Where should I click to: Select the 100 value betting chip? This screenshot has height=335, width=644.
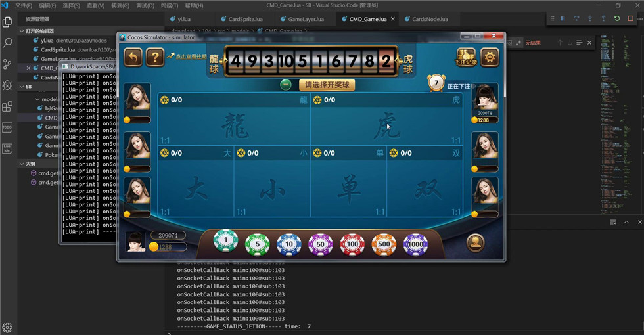(352, 244)
